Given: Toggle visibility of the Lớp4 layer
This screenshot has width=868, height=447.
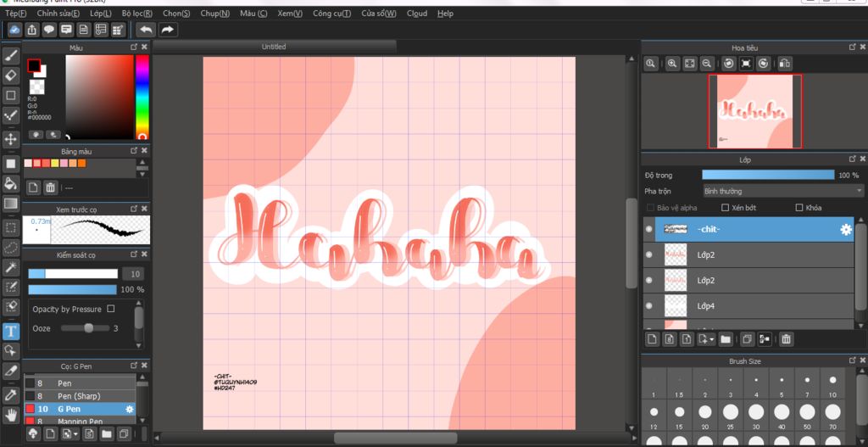Looking at the screenshot, I should tap(648, 305).
